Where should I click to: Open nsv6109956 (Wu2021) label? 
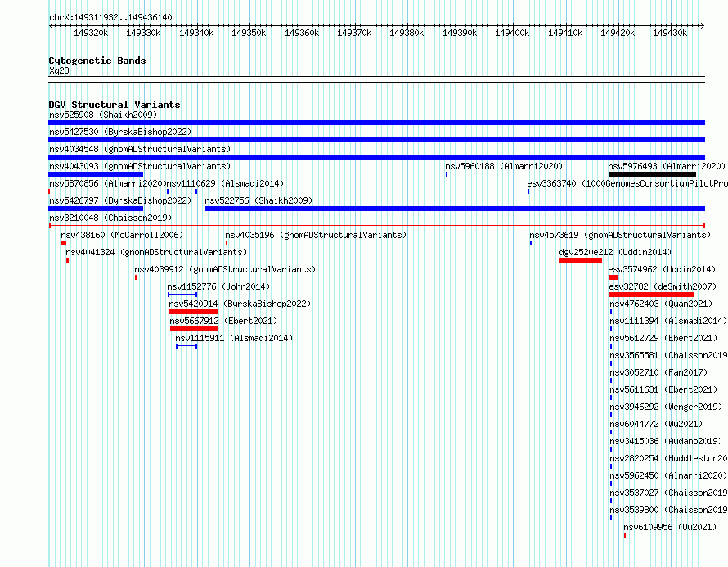tap(670, 527)
